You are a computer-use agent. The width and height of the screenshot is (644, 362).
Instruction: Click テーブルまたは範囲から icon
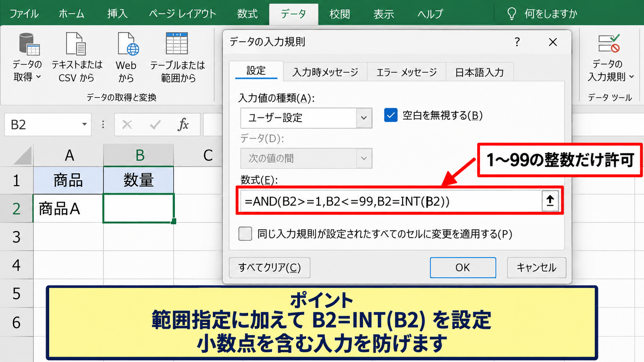pyautogui.click(x=177, y=44)
